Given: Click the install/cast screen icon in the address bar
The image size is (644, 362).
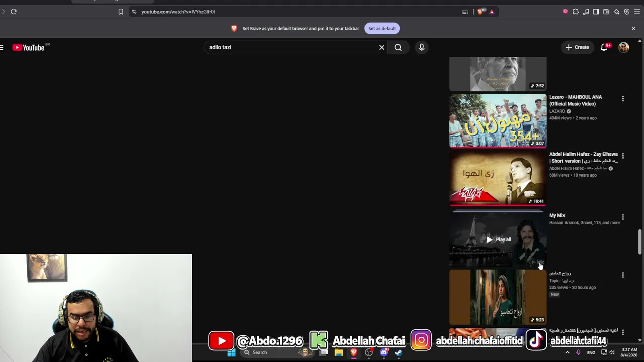Looking at the screenshot, I should tap(465, 12).
